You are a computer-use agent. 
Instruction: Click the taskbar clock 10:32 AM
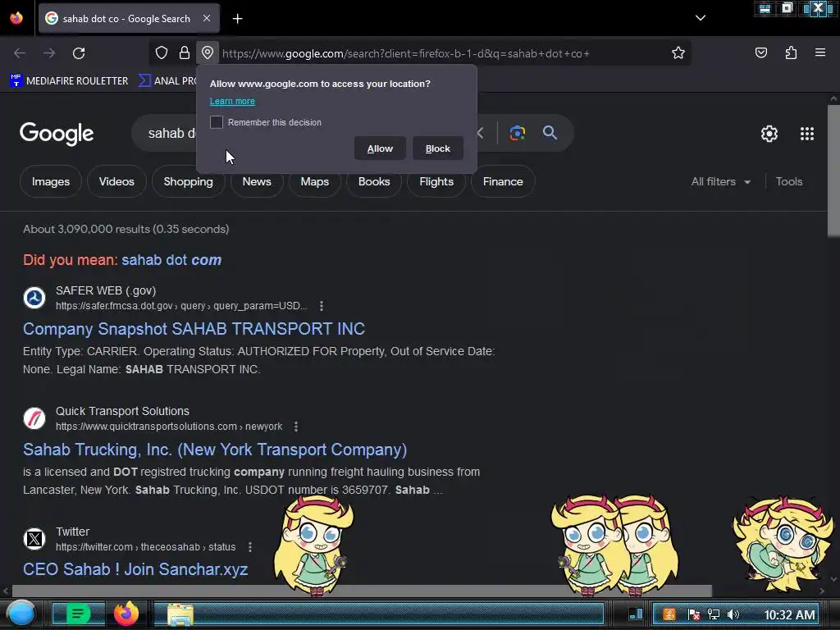click(x=789, y=614)
